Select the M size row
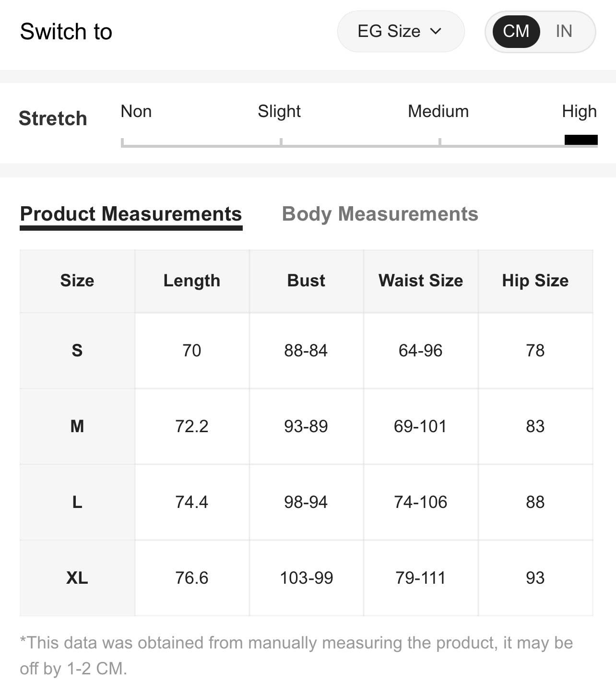 (x=77, y=426)
